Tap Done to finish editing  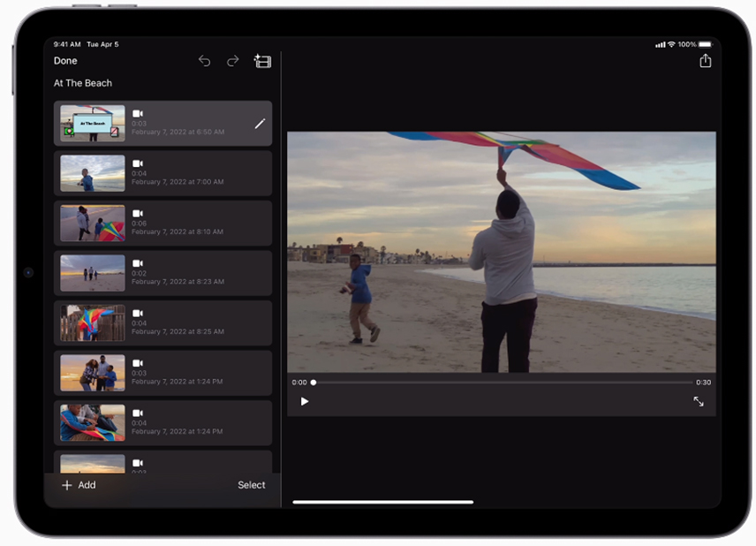(x=65, y=61)
